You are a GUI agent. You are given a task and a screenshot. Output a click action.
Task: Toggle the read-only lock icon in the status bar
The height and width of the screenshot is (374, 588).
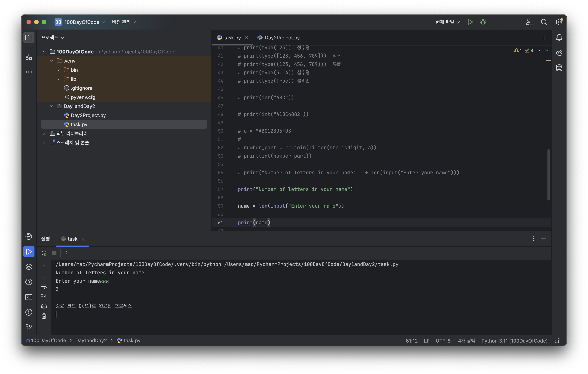click(557, 340)
